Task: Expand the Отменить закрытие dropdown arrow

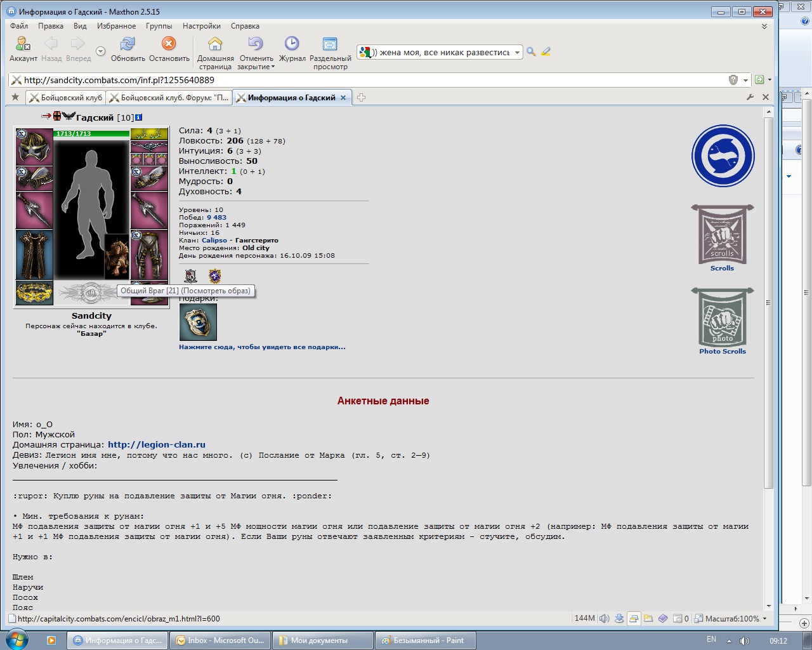Action: (x=273, y=67)
